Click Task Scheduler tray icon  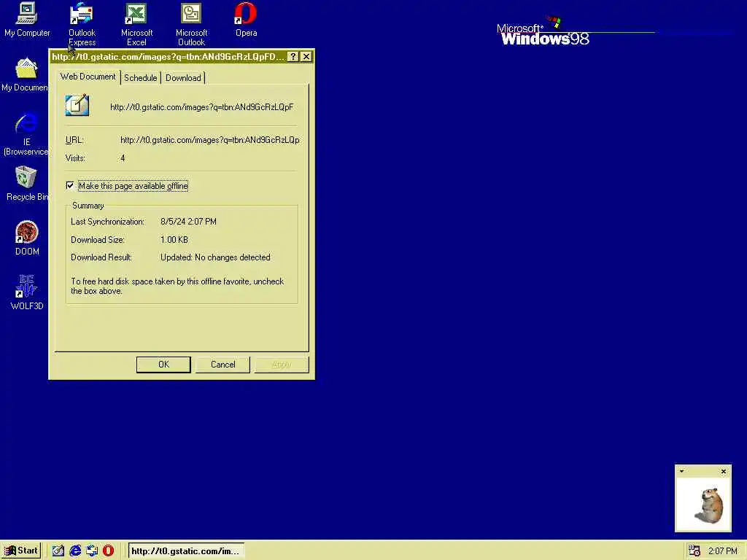tap(694, 551)
